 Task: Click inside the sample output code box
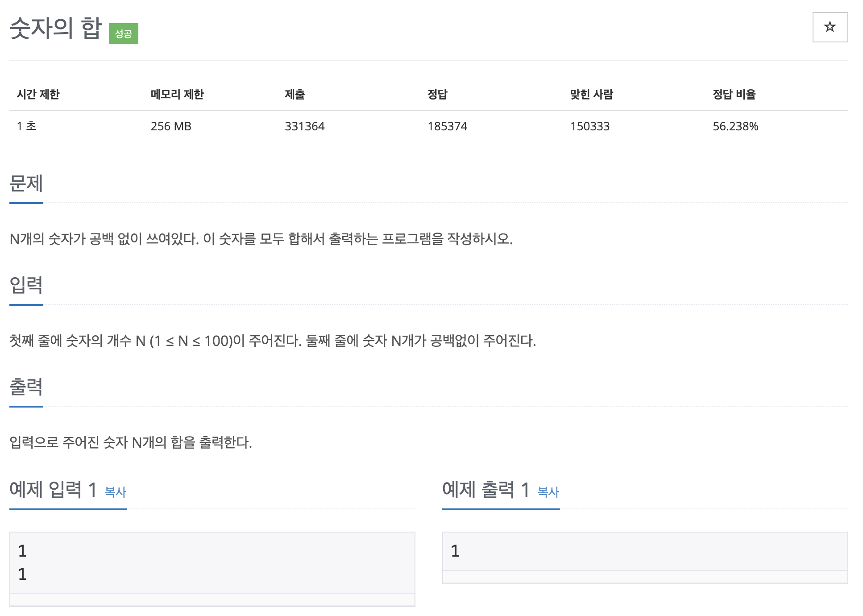point(644,551)
